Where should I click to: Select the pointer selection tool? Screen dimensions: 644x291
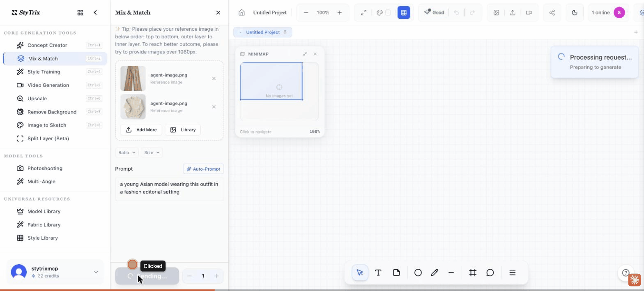point(360,273)
